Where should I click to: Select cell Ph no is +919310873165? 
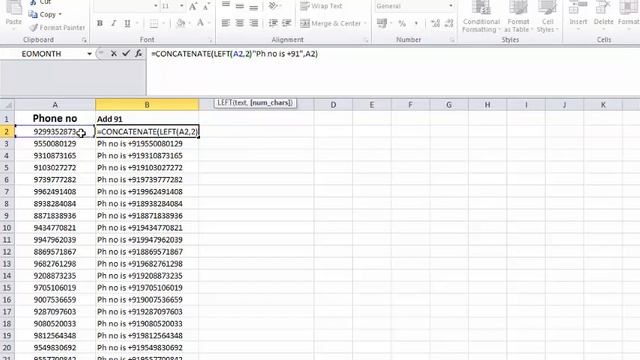[x=147, y=156]
